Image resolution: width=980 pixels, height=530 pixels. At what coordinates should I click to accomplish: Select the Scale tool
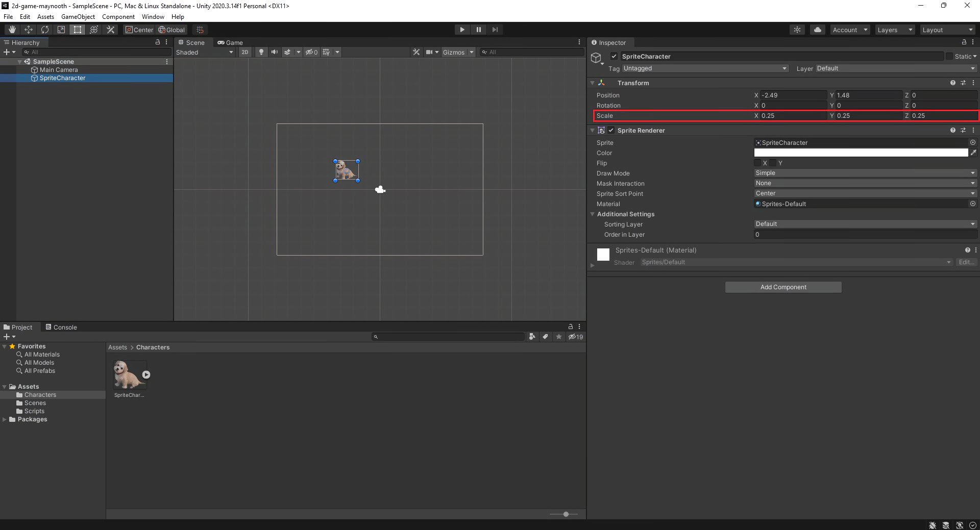point(61,30)
